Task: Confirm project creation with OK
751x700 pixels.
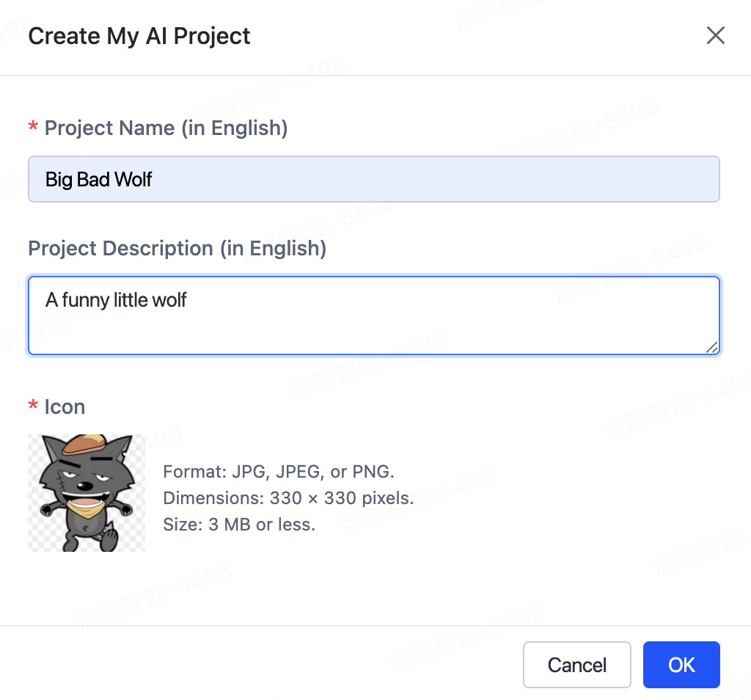Action: pyautogui.click(x=681, y=665)
